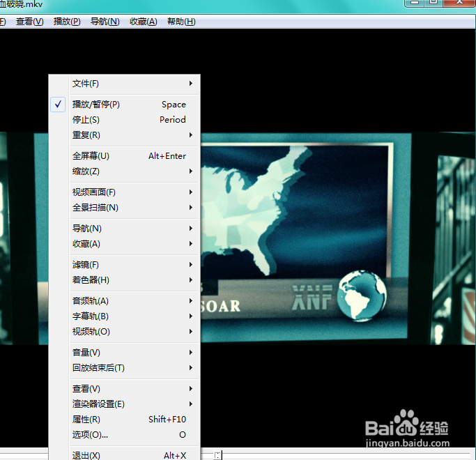476x460 pixels.
Task: Expand the 字幕轨(B) submenu
Action: (x=124, y=316)
